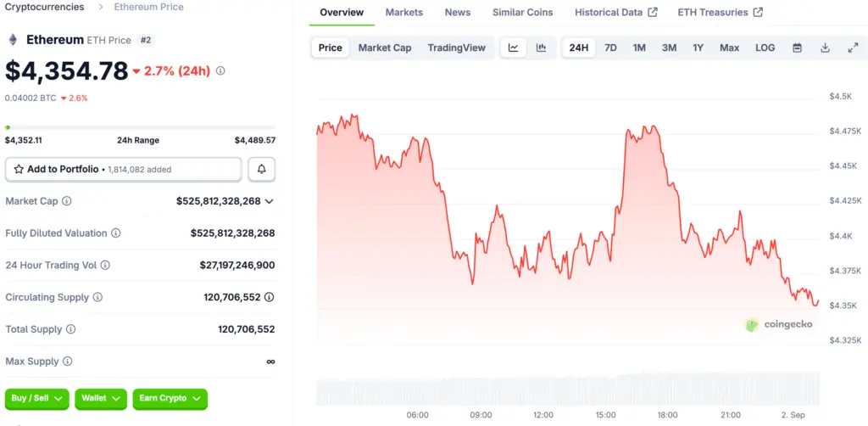The image size is (868, 426).
Task: Open the calendar date picker icon
Action: point(797,48)
